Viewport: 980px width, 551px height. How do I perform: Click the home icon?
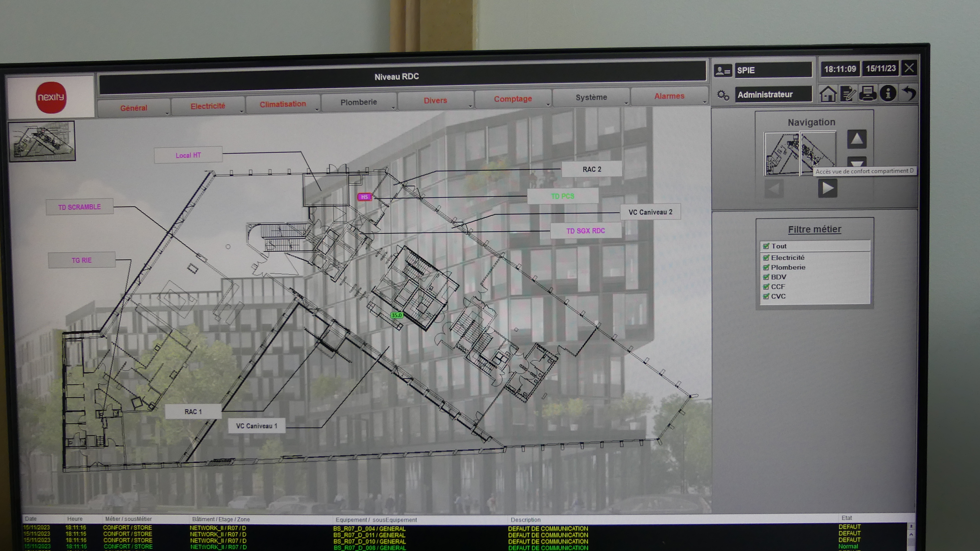pyautogui.click(x=828, y=94)
